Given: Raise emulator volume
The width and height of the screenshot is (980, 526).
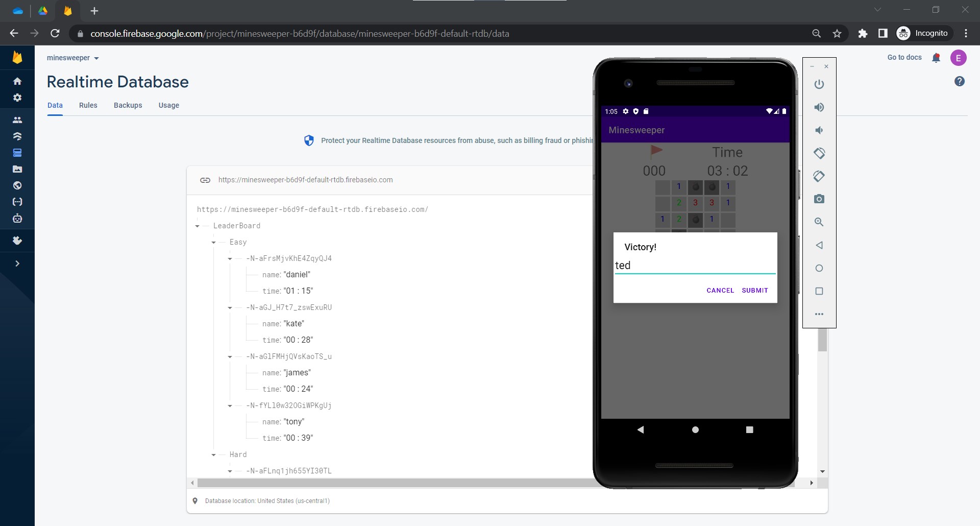Looking at the screenshot, I should (819, 107).
